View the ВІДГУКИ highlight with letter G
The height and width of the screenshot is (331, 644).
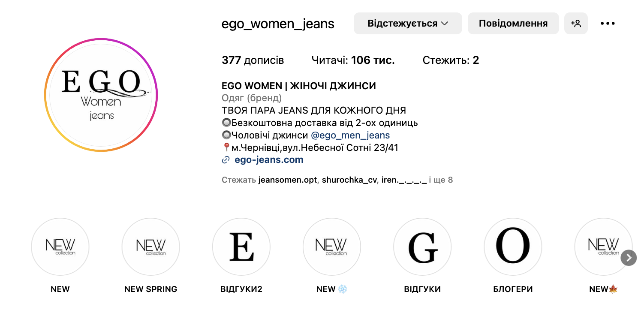422,247
